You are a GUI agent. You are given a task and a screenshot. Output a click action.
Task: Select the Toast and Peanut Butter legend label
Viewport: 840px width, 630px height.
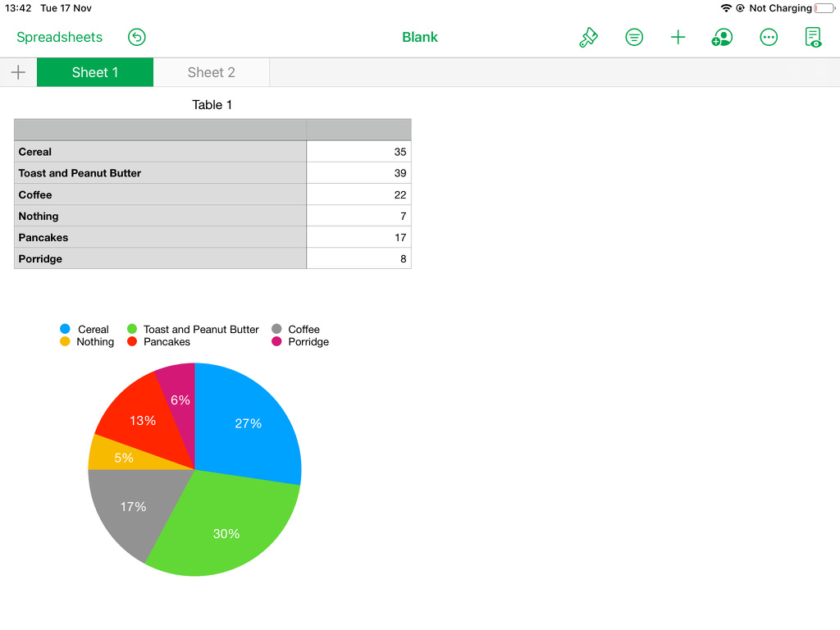[x=201, y=329]
